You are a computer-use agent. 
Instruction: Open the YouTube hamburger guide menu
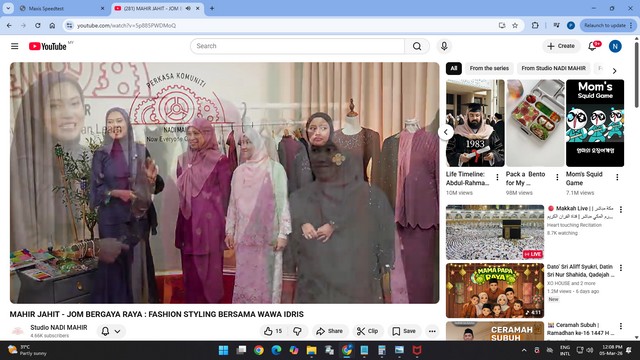(15, 46)
